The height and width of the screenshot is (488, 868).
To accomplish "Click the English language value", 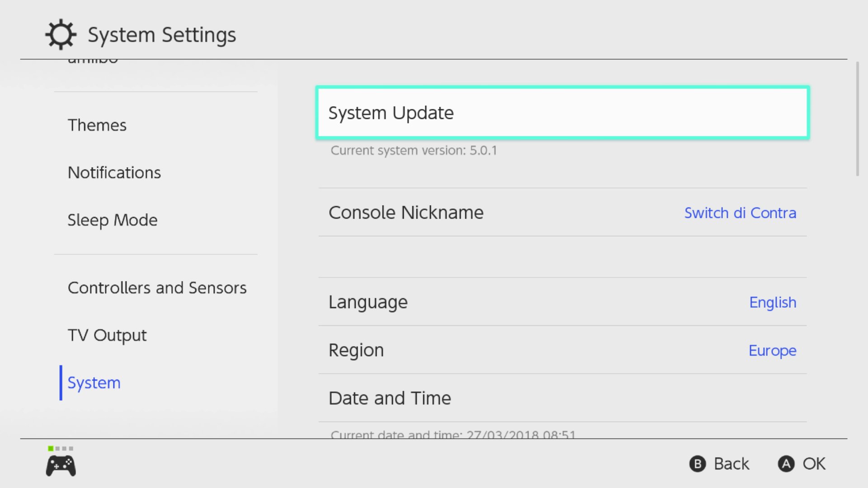I will 773,302.
